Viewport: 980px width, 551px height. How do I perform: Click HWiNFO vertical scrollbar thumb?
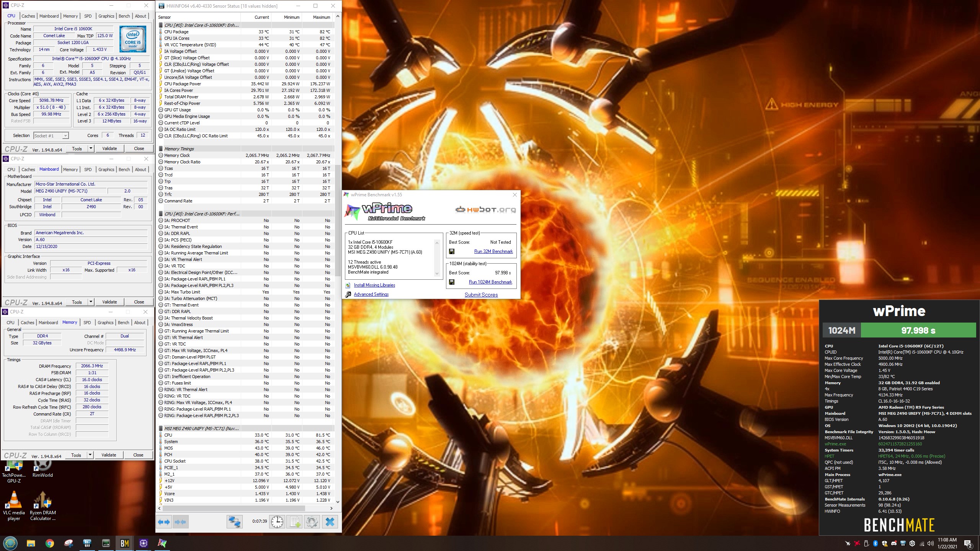click(338, 220)
